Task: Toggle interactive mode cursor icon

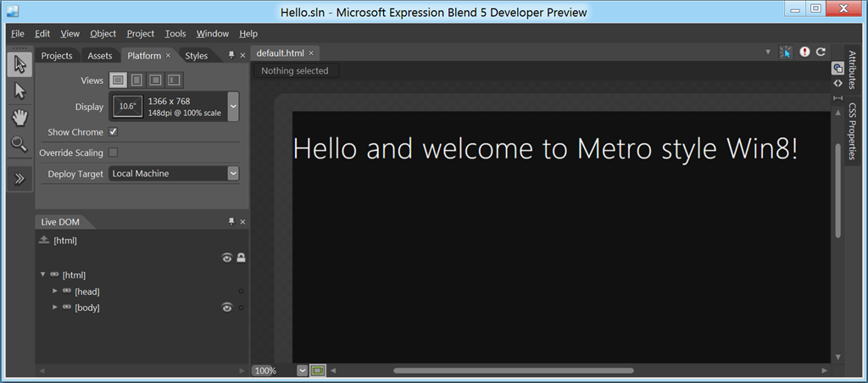Action: pyautogui.click(x=786, y=52)
